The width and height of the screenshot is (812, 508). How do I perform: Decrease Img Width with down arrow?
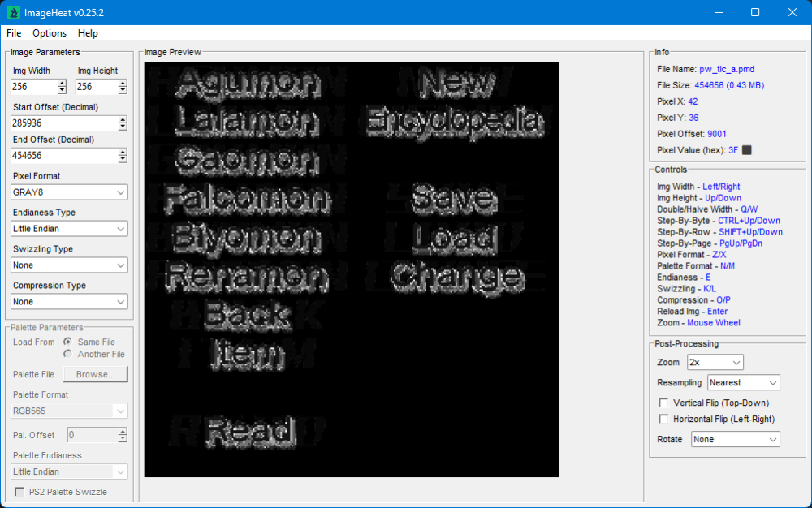pos(63,90)
